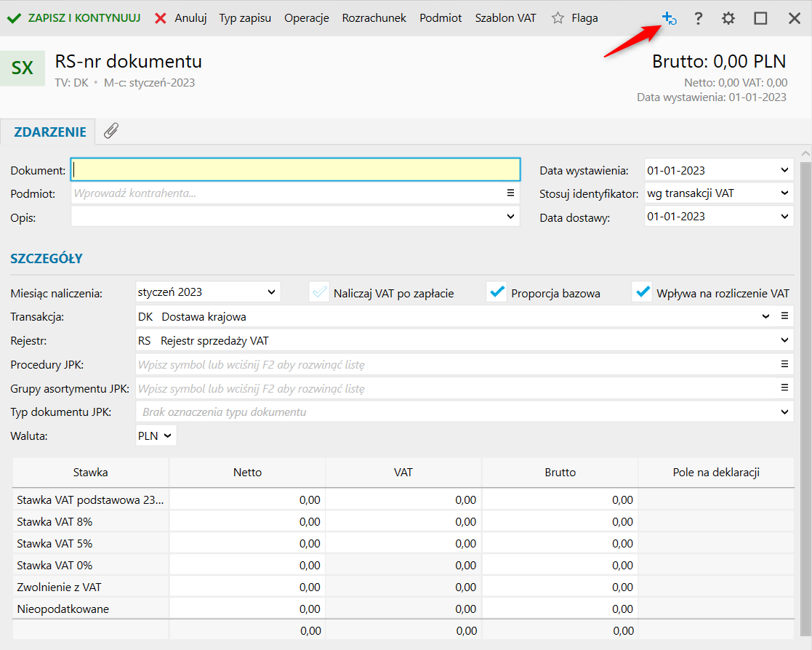Click Zapisz i kontynuuj button
This screenshot has height=650, width=812.
click(74, 18)
